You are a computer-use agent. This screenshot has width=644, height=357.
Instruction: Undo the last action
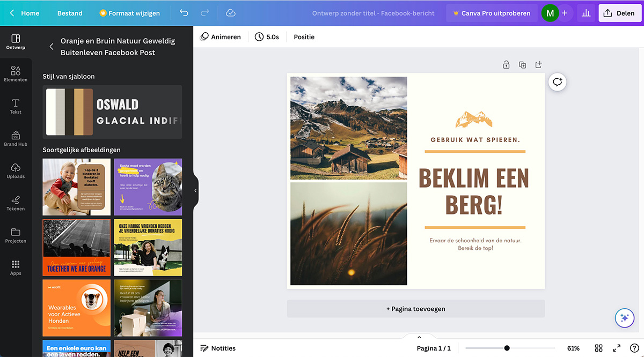[184, 13]
